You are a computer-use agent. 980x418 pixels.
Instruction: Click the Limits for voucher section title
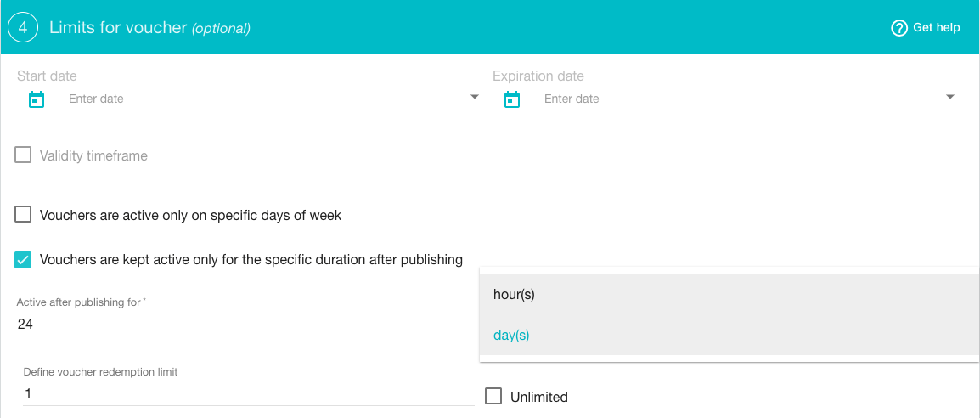150,27
